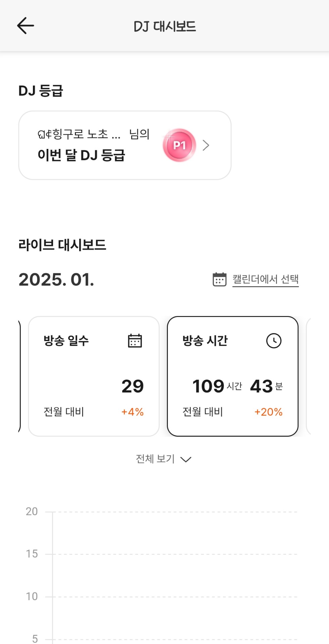Image resolution: width=329 pixels, height=644 pixels.
Task: Click the clock icon in 방송 시간 card
Action: (x=274, y=341)
